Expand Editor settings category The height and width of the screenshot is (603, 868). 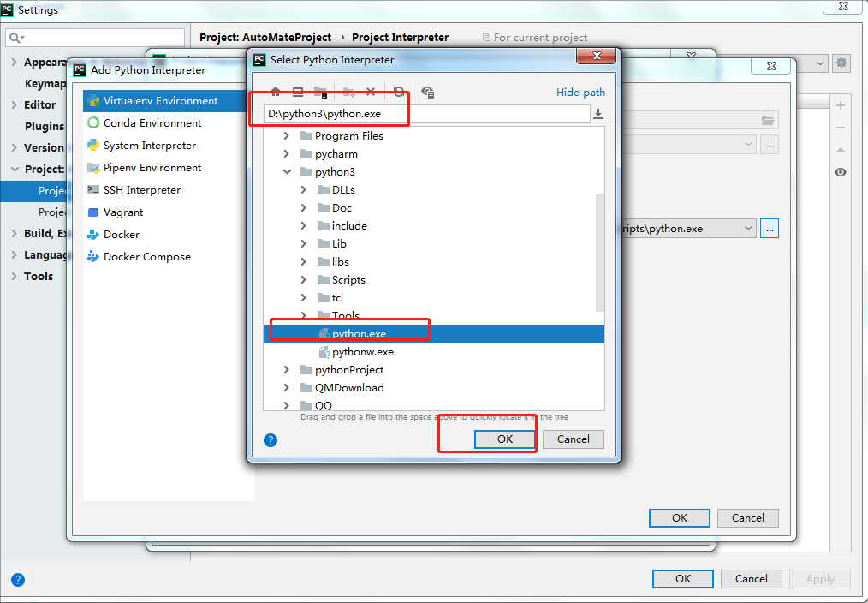point(14,104)
